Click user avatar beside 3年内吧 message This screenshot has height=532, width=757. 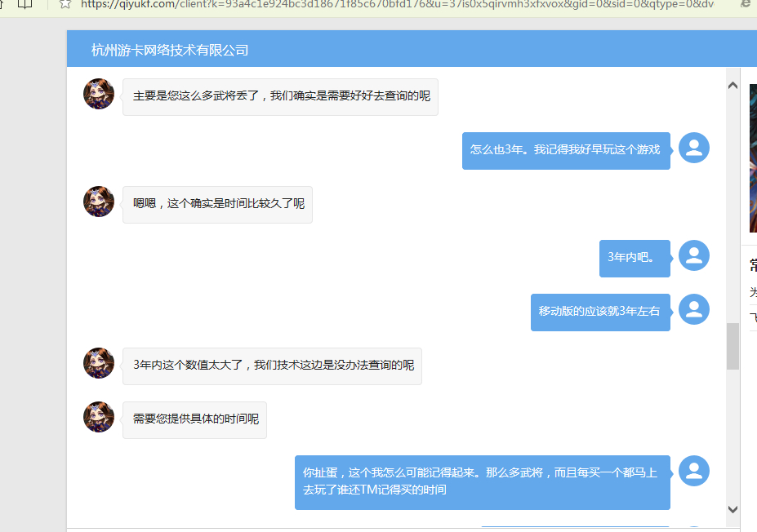tap(694, 255)
